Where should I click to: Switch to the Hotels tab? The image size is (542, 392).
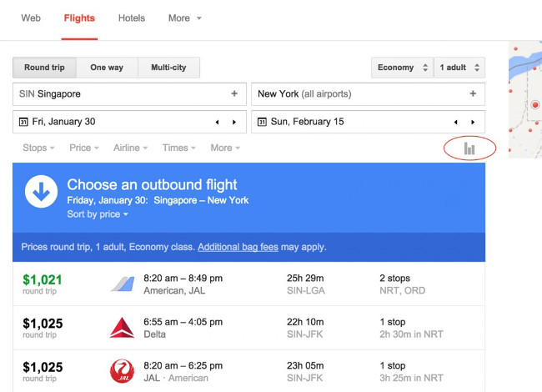132,18
